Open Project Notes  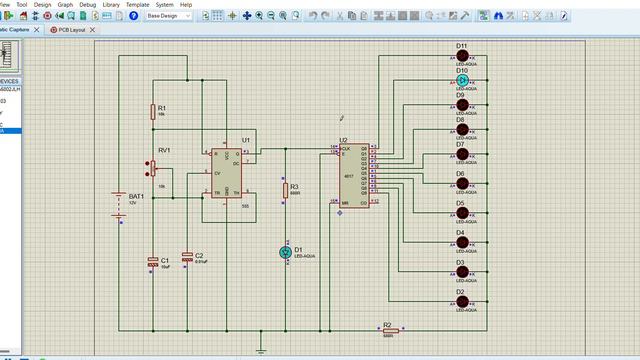tap(119, 16)
